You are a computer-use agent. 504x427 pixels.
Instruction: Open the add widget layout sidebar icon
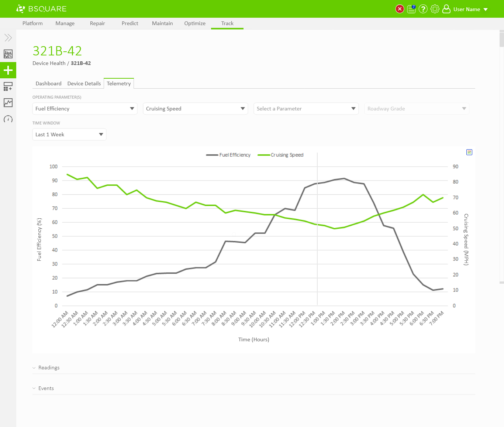(x=8, y=86)
